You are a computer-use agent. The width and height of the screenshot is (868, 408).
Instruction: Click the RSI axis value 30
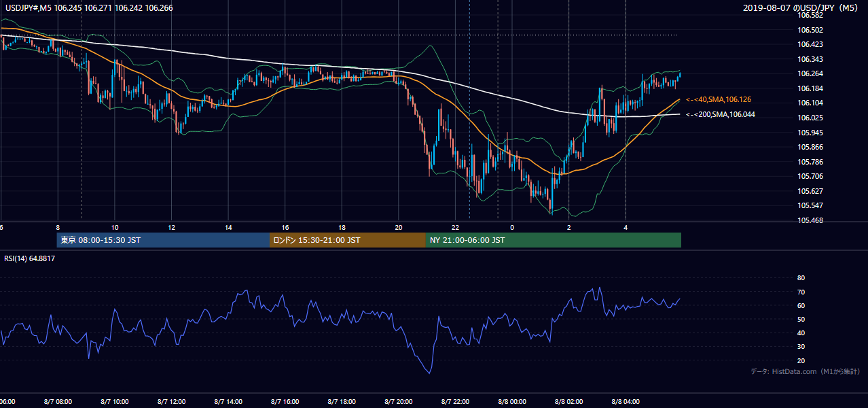tap(801, 347)
